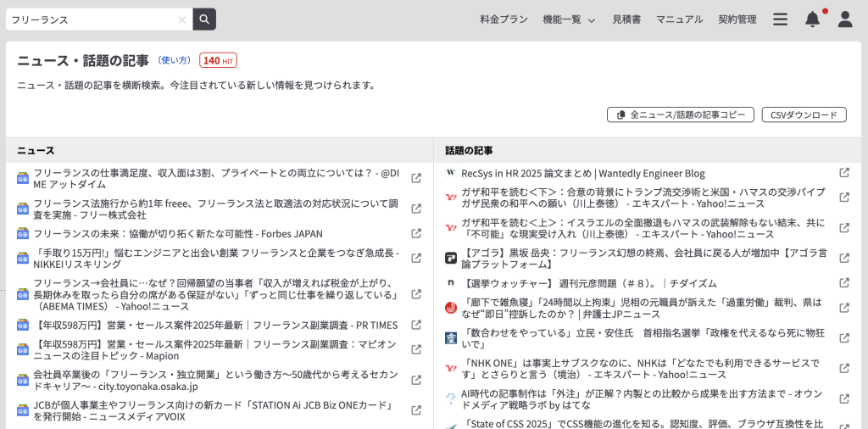Clear the search field with X icon
Image resolution: width=868 pixels, height=429 pixels.
point(182,19)
